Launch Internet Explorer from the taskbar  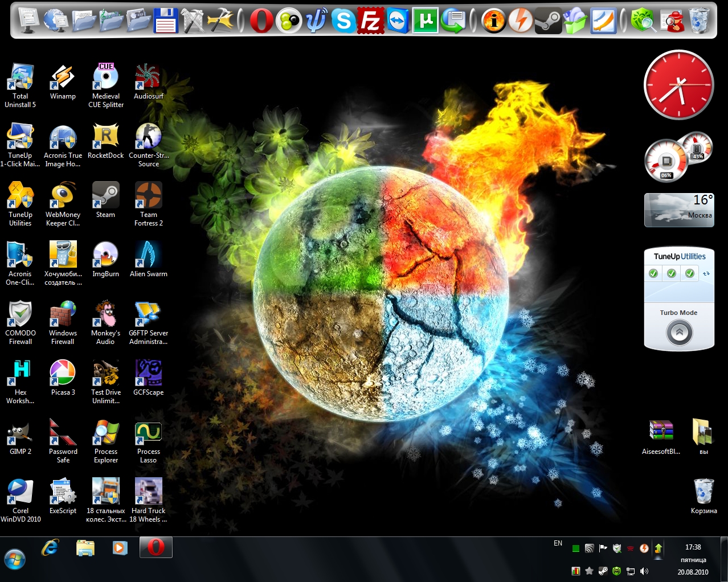coord(50,548)
